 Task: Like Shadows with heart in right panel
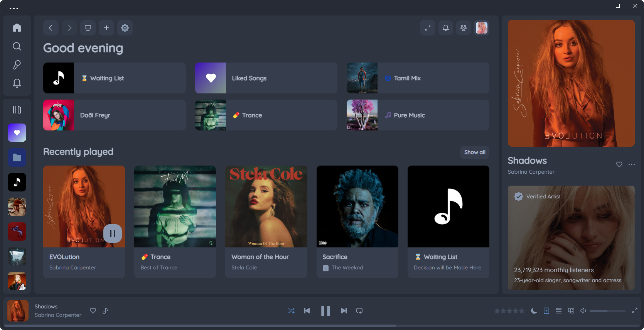619,164
